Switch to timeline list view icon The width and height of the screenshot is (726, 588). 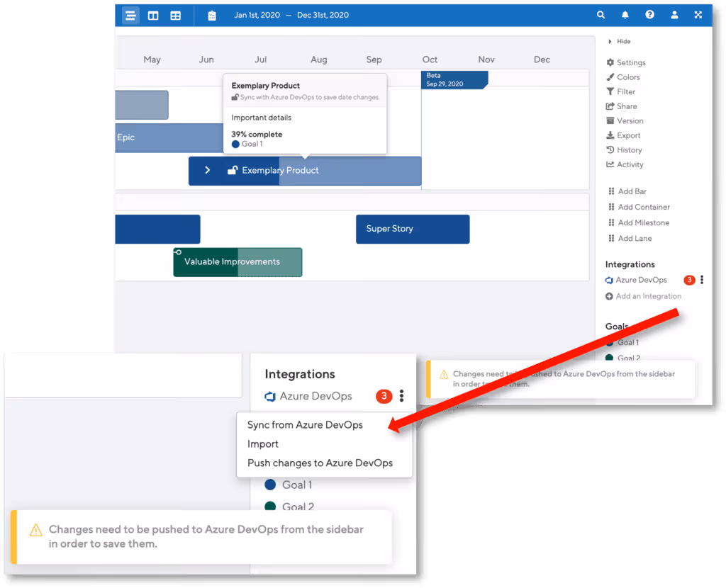point(130,16)
